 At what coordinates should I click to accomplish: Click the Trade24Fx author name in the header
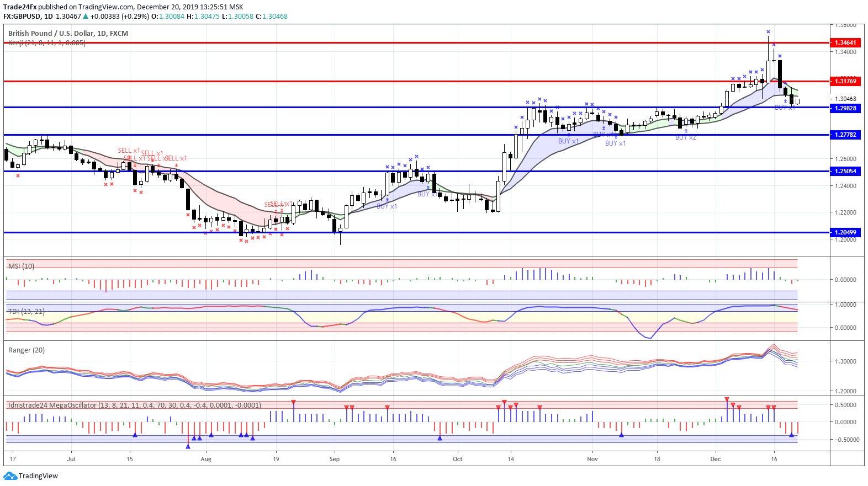[20, 7]
